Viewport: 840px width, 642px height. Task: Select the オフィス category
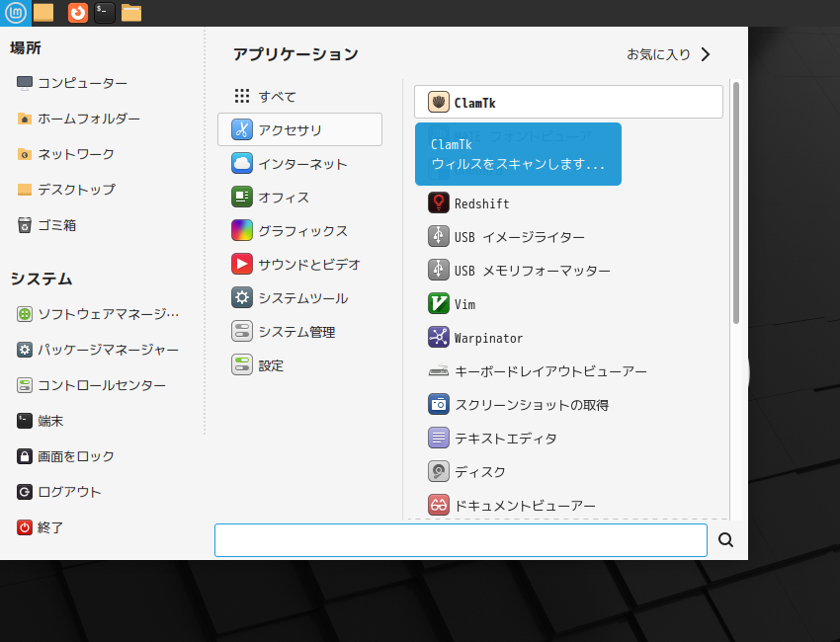point(299,197)
